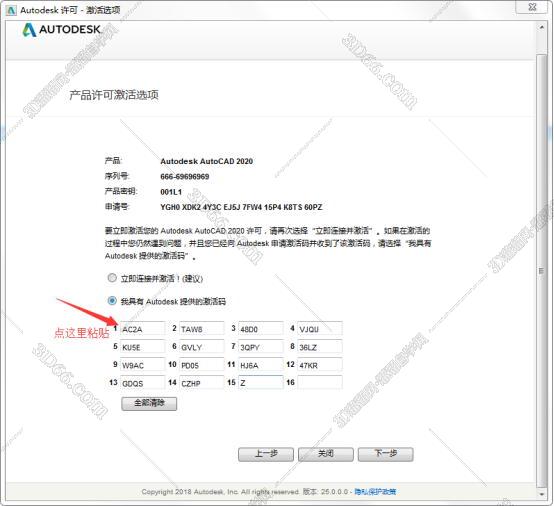Screen dimensions: 554x506
Task: Close the Autodesk license window
Action: tap(532, 7)
